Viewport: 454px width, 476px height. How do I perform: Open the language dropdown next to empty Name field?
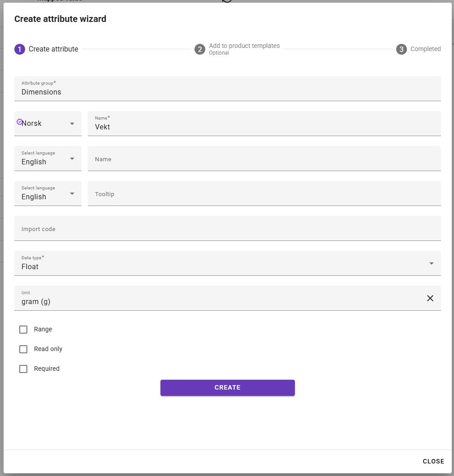point(48,159)
